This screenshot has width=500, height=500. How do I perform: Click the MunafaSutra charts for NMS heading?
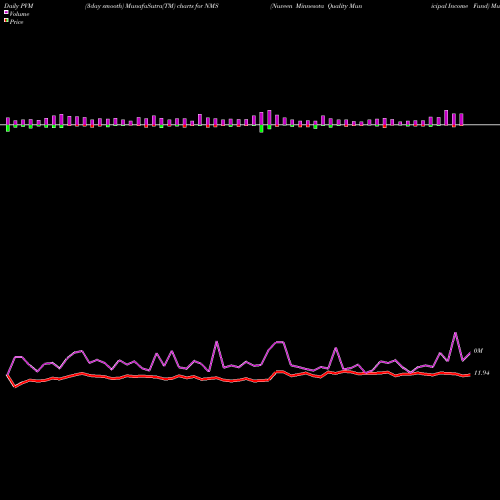pyautogui.click(x=152, y=6)
